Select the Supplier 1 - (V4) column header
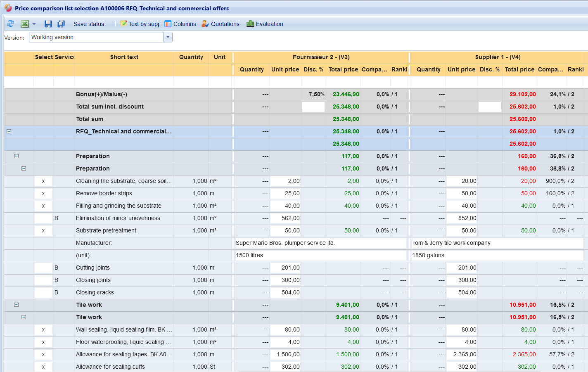The height and width of the screenshot is (372, 588). 498,57
